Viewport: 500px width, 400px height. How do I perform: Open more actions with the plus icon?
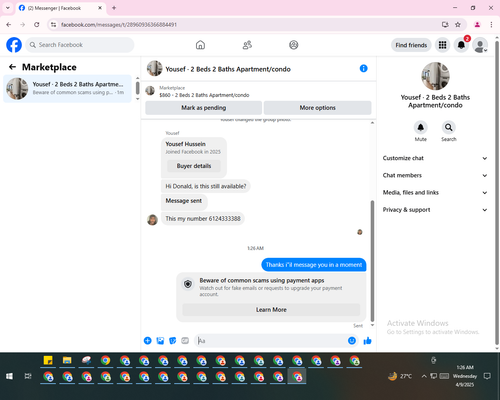pos(148,341)
